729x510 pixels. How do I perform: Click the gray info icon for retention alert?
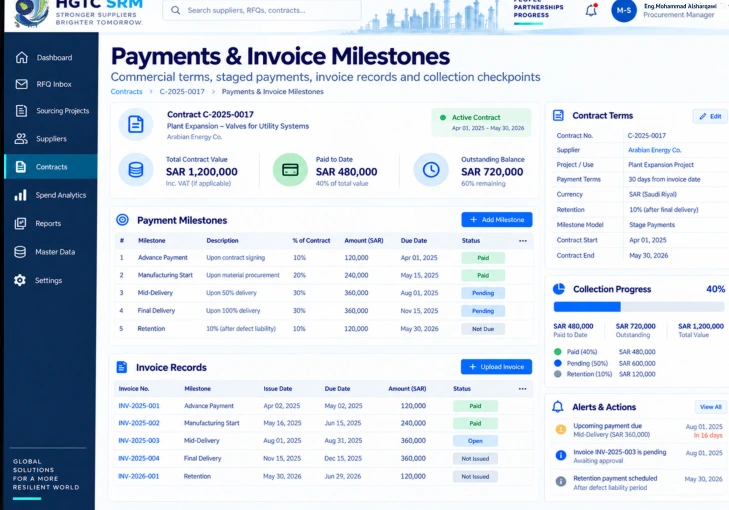[561, 481]
